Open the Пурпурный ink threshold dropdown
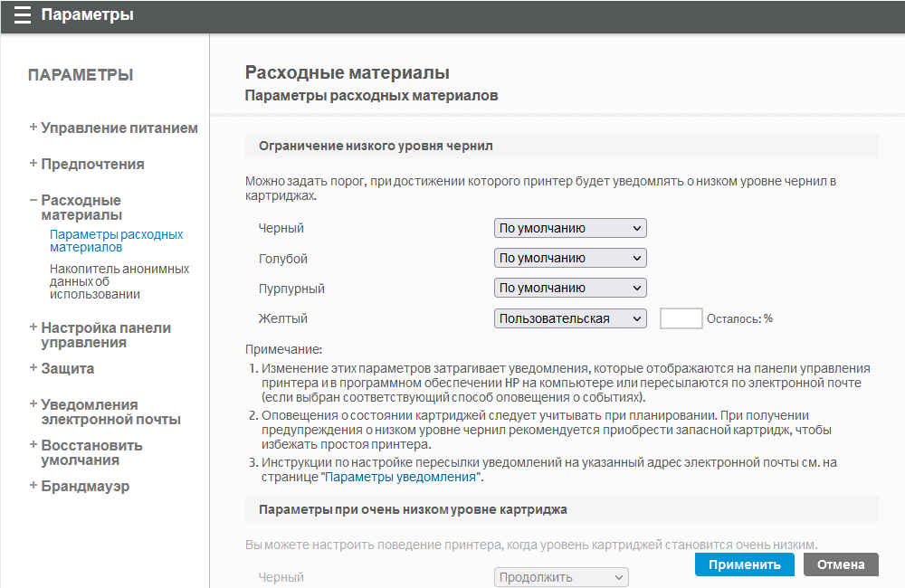This screenshot has height=588, width=905. tap(570, 289)
